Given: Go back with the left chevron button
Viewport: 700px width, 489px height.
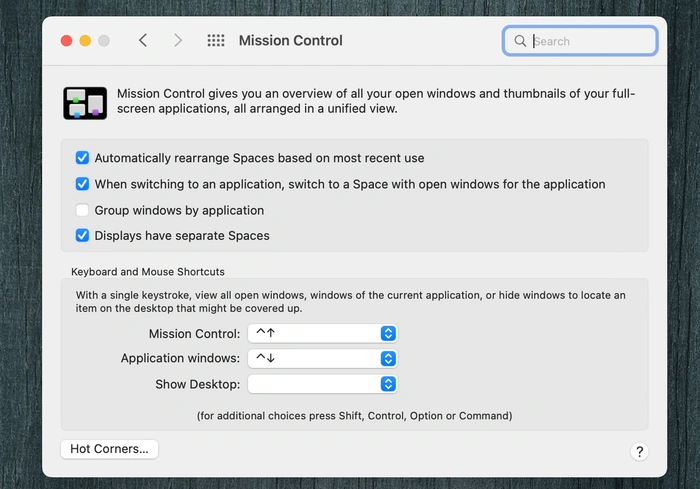Looking at the screenshot, I should tap(143, 41).
